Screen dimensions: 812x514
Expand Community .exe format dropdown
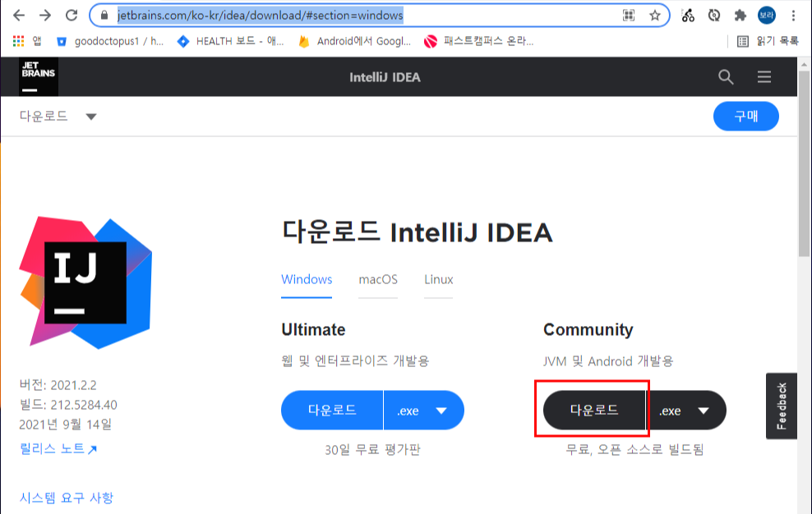click(686, 411)
